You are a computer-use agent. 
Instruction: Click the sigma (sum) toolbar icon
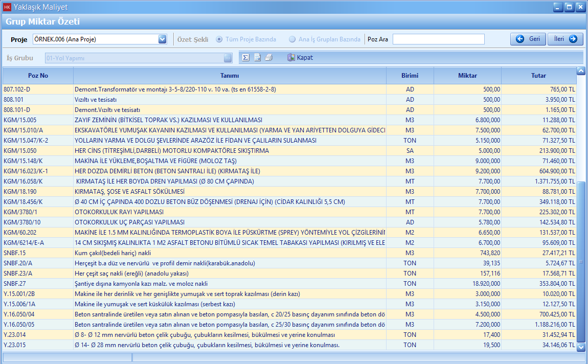[x=246, y=58]
